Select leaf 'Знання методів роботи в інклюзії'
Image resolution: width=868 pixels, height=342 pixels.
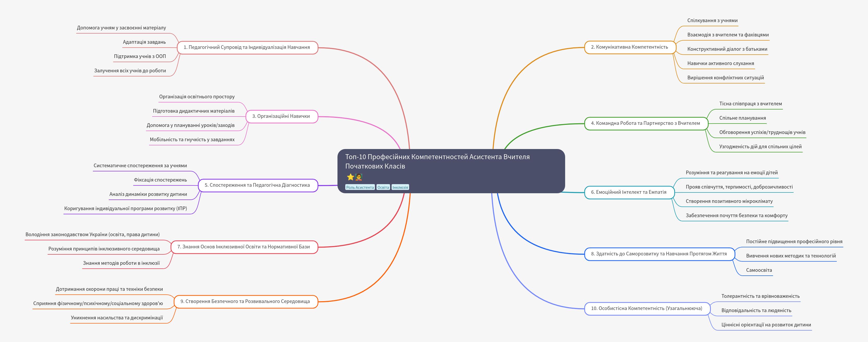[121, 263]
